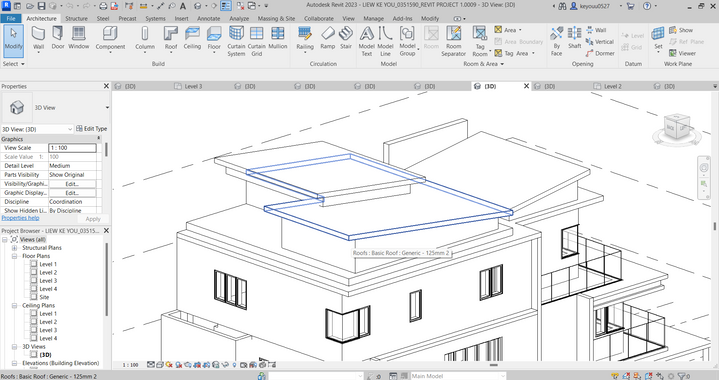The width and height of the screenshot is (719, 380).
Task: Switch to the Annotate ribbon tab
Action: point(209,18)
